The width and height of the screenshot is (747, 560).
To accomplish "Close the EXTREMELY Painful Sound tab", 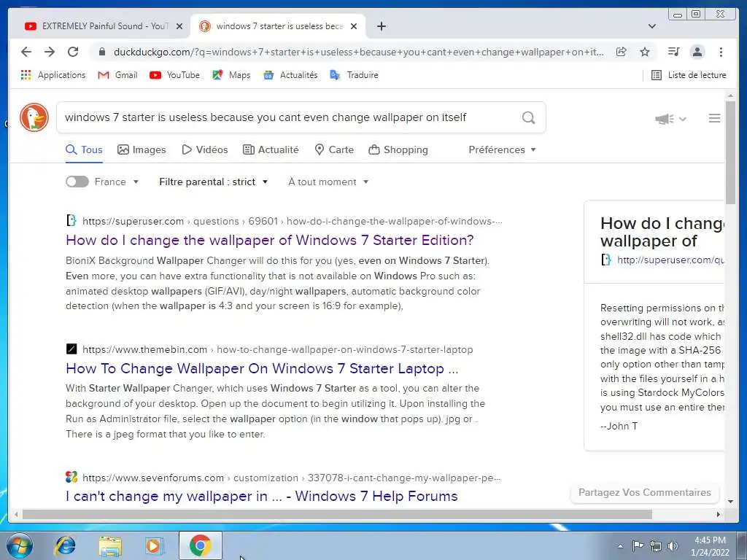I will [179, 26].
